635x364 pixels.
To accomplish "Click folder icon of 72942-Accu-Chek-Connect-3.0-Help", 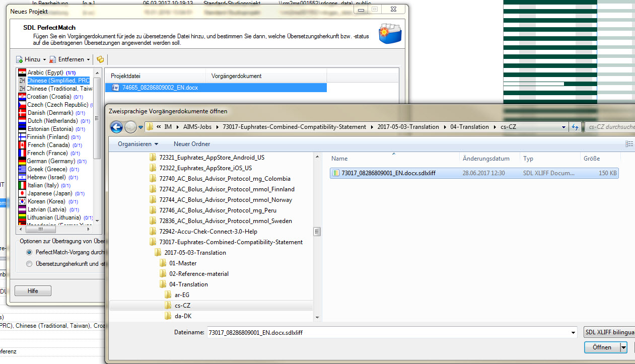I will point(153,232).
